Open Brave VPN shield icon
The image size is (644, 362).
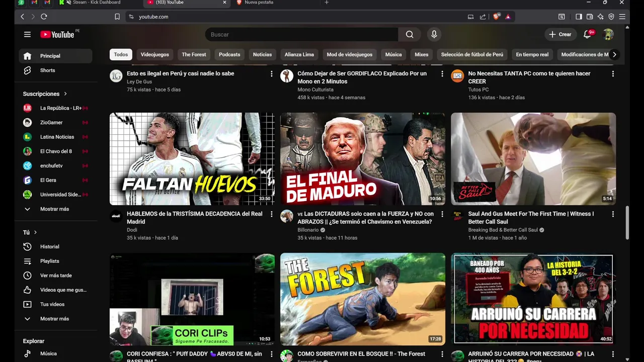[611, 17]
